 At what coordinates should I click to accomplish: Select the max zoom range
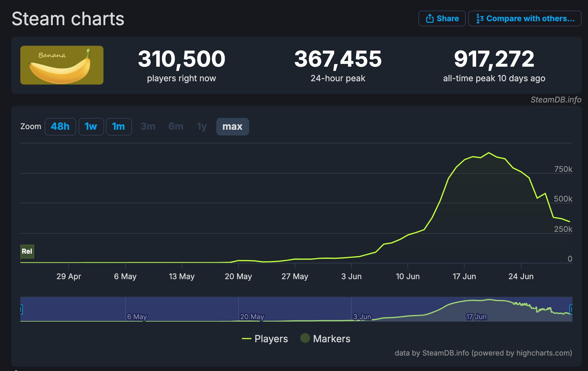click(x=232, y=126)
